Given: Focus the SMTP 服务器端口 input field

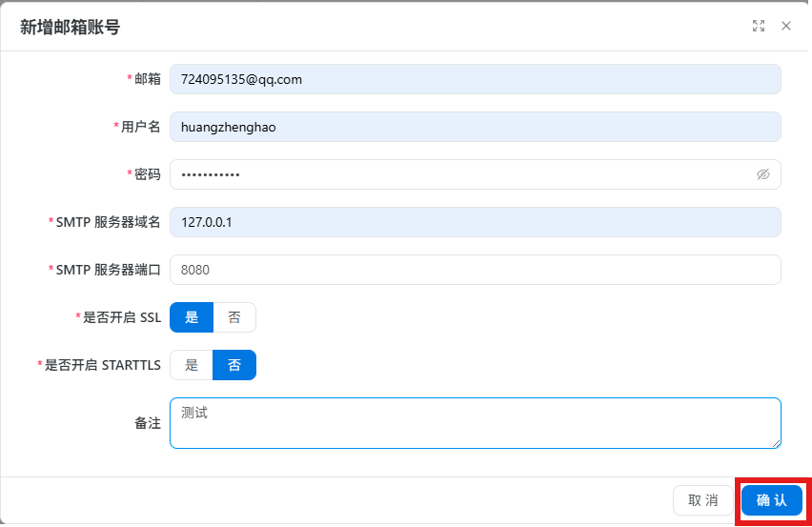Looking at the screenshot, I should pos(475,270).
